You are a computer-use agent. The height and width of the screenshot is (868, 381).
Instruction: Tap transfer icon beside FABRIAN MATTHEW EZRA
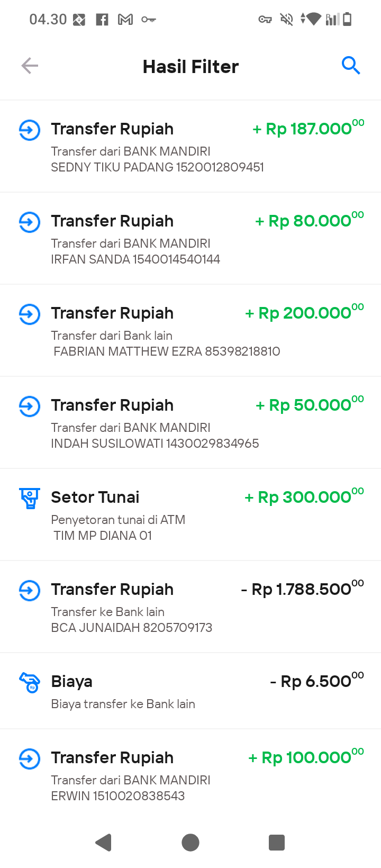coord(30,314)
